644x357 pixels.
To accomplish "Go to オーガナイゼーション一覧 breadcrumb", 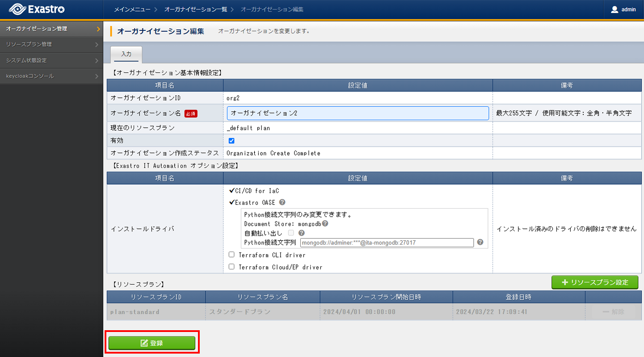I will click(x=195, y=9).
